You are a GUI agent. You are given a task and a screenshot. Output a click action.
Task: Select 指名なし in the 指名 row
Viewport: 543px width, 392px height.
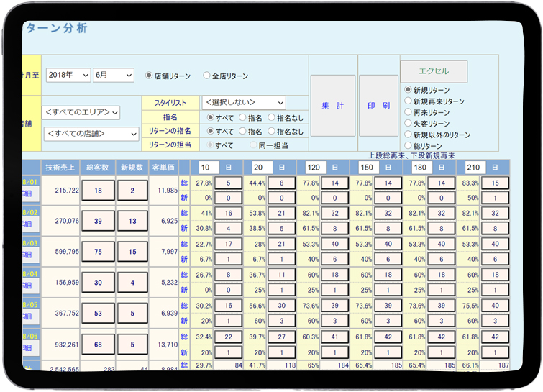tap(272, 117)
